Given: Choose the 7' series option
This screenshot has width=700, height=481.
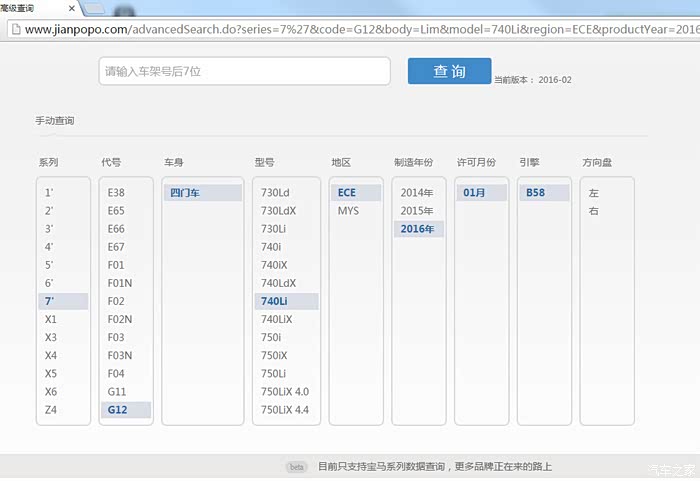Looking at the screenshot, I should pyautogui.click(x=51, y=301).
